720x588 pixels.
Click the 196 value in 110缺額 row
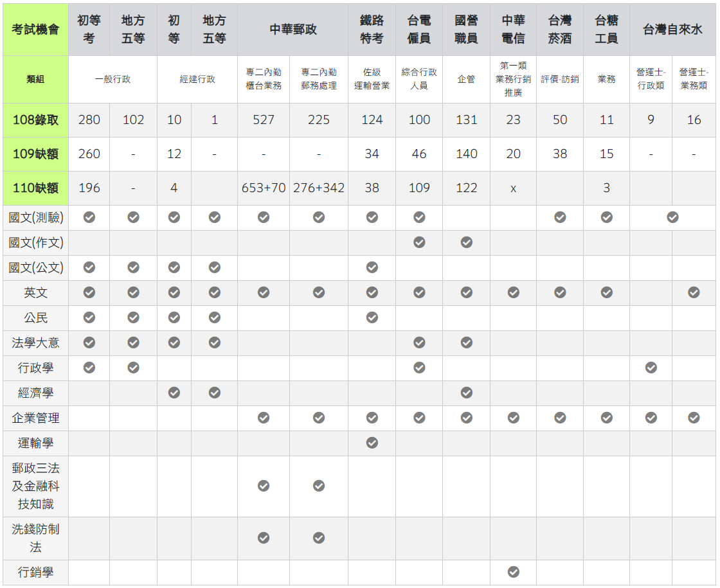tap(89, 188)
